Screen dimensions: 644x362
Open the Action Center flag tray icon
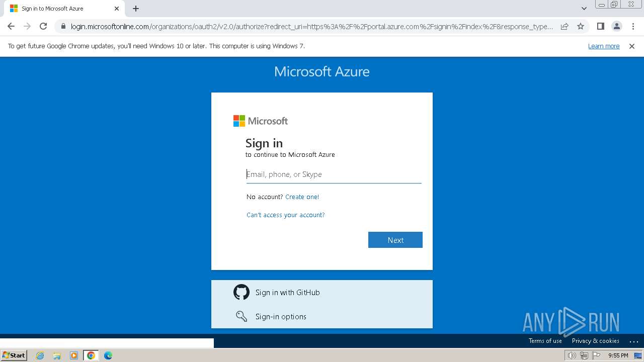pyautogui.click(x=596, y=355)
